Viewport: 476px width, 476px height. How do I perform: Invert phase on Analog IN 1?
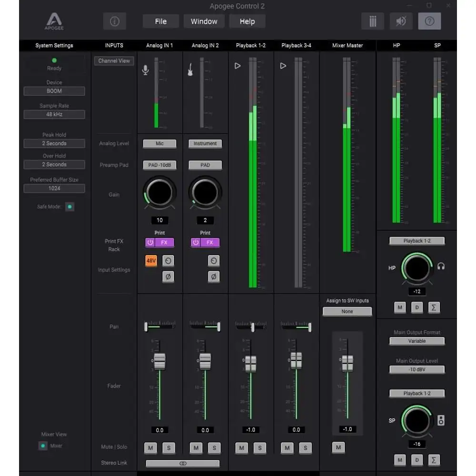point(168,277)
